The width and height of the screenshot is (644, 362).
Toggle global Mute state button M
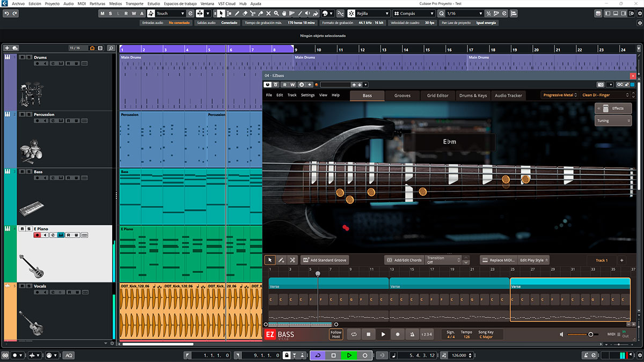(x=103, y=13)
